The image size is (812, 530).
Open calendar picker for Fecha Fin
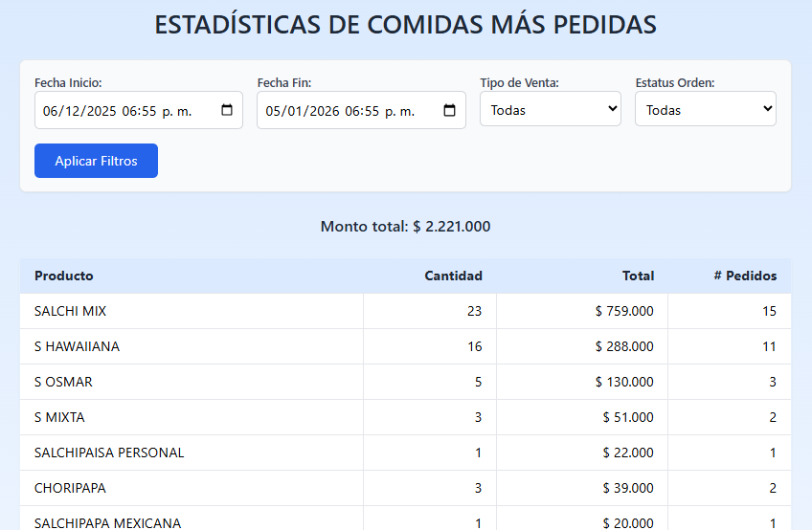coord(450,110)
